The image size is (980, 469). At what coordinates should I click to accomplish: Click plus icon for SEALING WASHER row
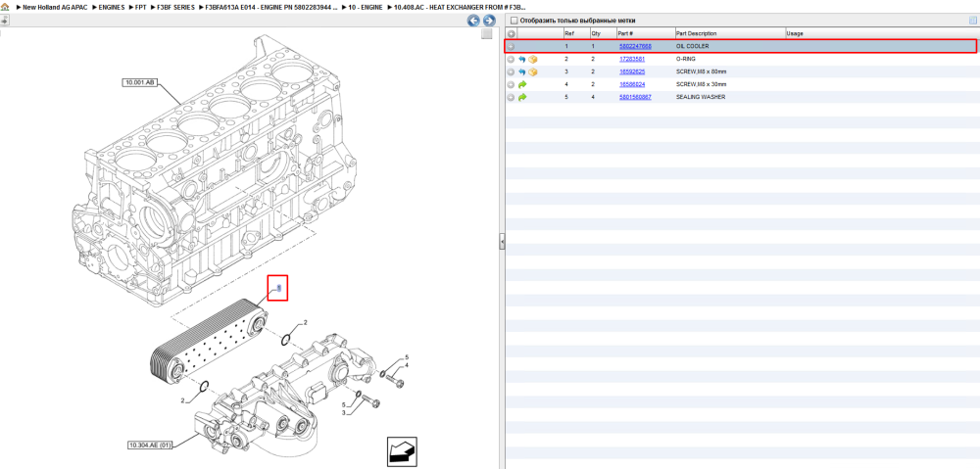click(x=512, y=97)
